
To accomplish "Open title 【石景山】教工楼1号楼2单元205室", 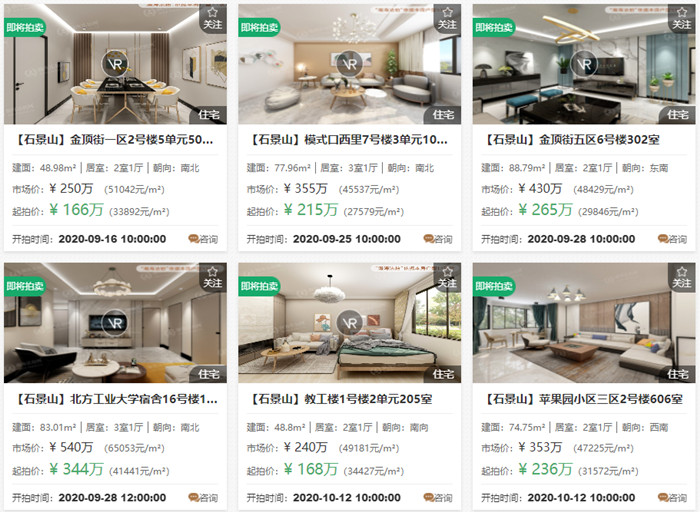I will click(x=339, y=399).
